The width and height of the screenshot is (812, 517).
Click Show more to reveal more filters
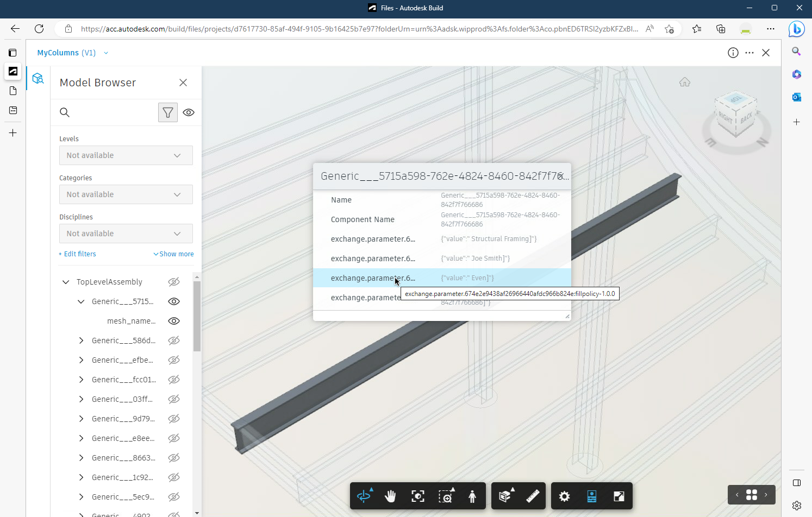(173, 254)
